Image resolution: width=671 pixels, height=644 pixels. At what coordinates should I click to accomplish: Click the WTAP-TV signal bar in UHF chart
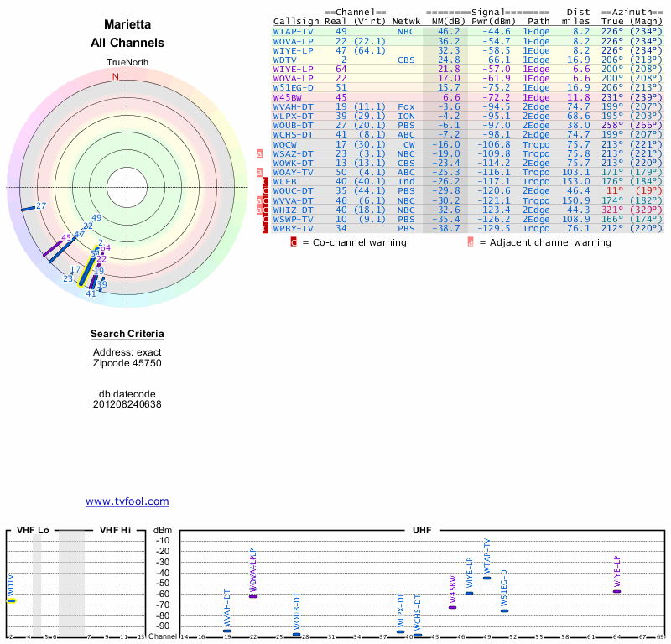(487, 578)
